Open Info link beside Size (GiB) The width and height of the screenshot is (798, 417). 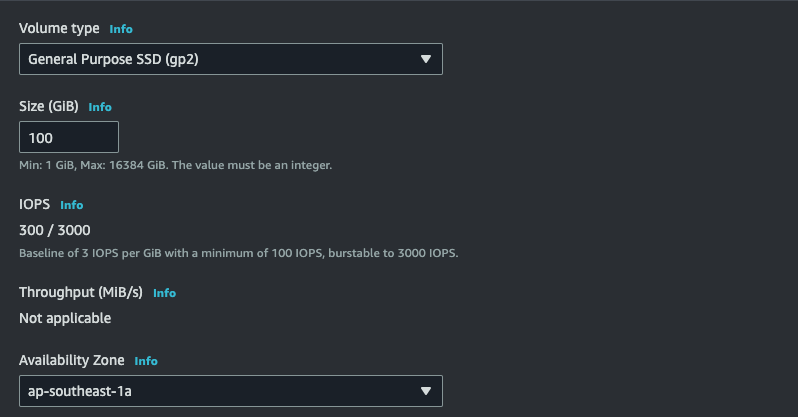(x=100, y=107)
